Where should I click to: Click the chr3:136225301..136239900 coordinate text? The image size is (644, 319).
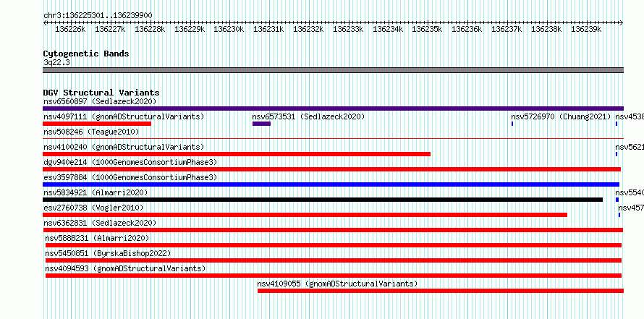(98, 16)
